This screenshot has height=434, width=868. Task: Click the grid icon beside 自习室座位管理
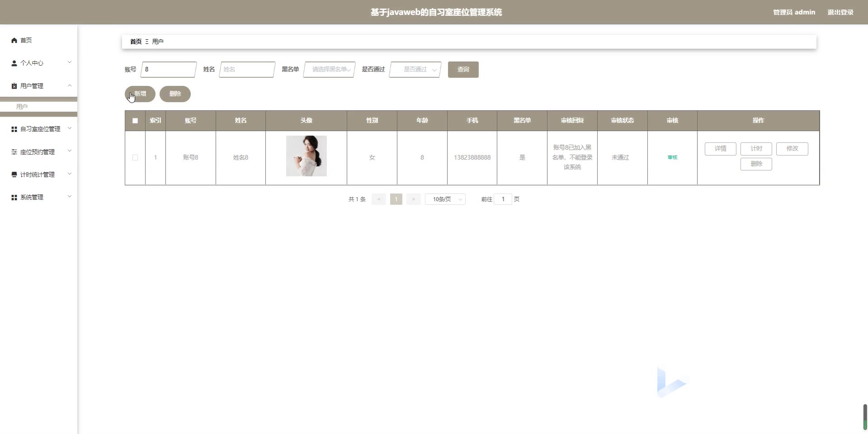click(14, 129)
